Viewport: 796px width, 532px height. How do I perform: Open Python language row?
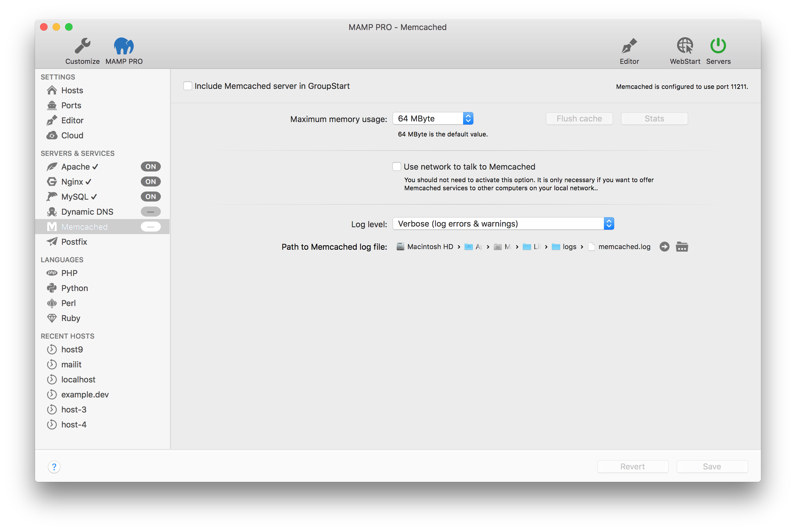[x=102, y=288]
